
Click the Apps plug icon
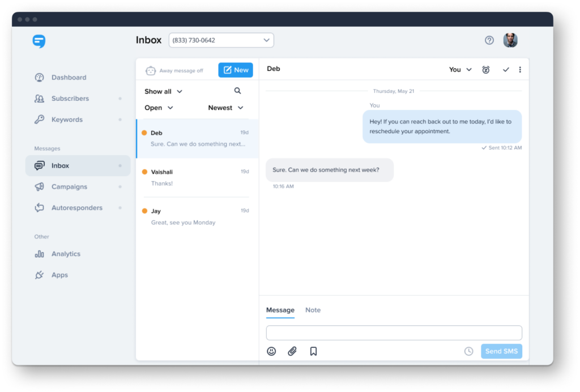39,275
